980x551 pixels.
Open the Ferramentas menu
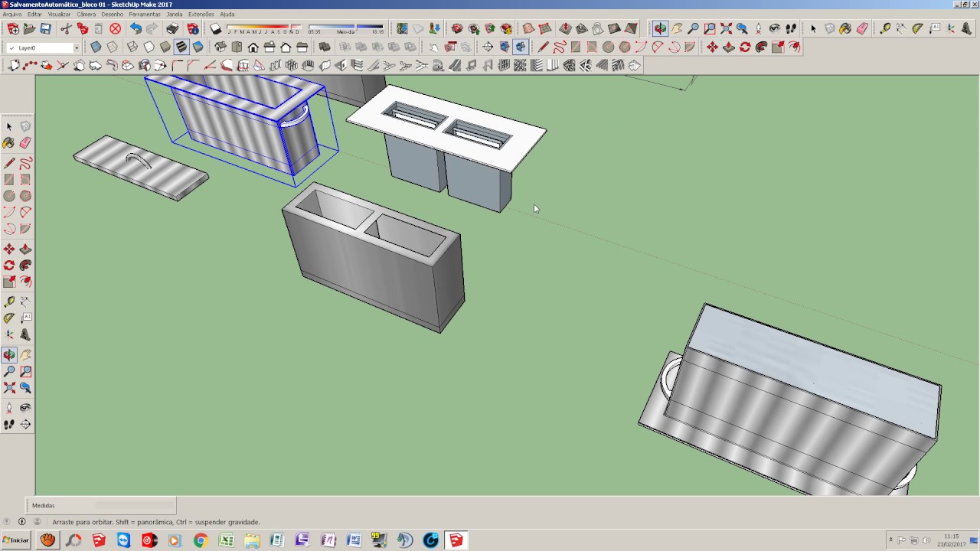[x=145, y=14]
